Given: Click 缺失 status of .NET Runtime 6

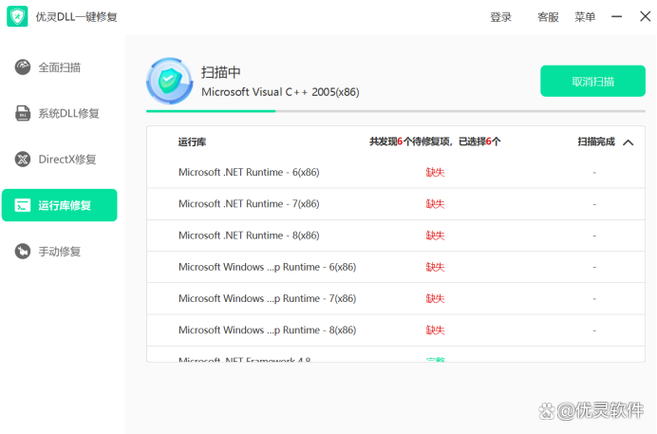Looking at the screenshot, I should click(x=435, y=172).
